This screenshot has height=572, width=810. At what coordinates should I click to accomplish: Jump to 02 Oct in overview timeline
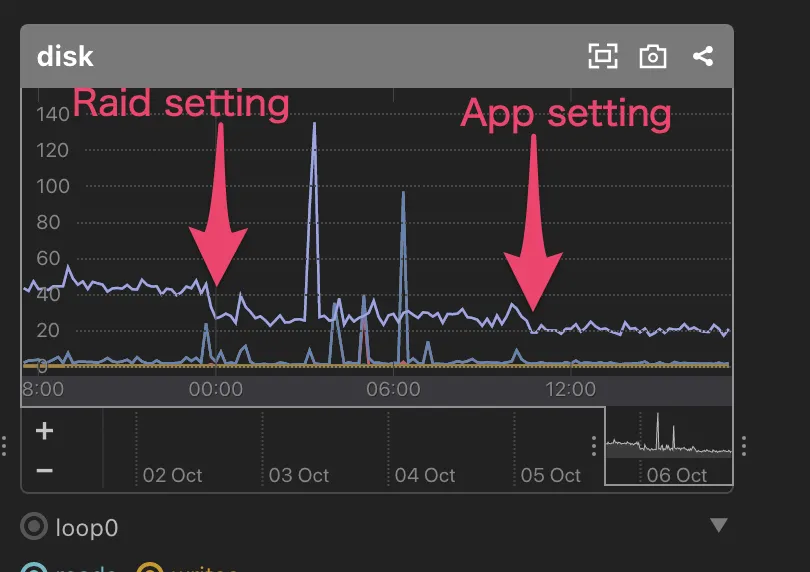point(172,475)
